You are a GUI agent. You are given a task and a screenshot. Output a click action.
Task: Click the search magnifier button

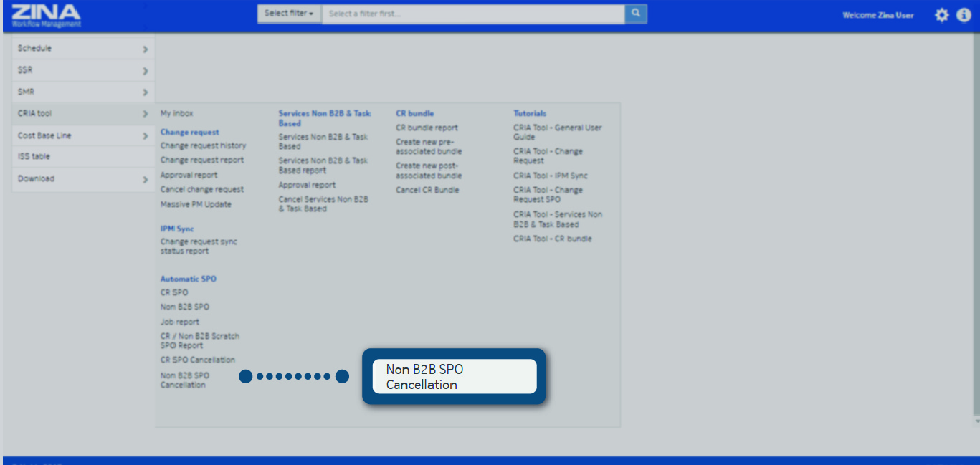[x=635, y=14]
